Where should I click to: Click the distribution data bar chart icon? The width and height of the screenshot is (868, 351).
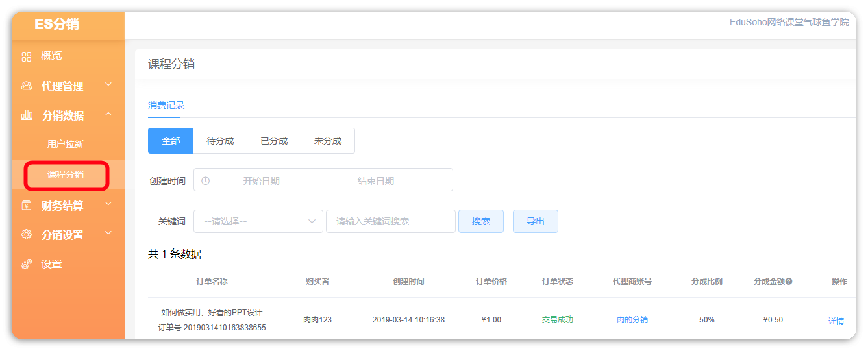pos(27,115)
